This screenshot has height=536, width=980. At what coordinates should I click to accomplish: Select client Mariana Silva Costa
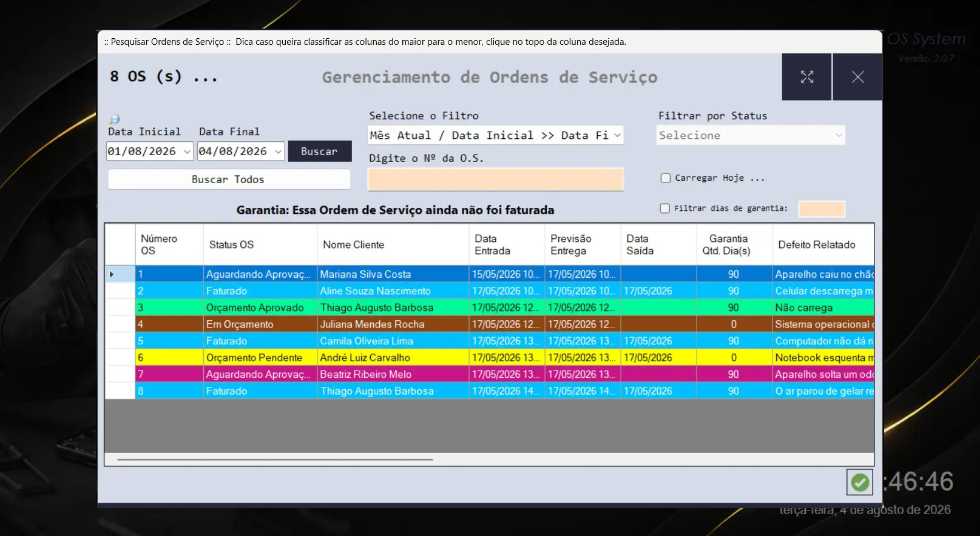coord(393,274)
